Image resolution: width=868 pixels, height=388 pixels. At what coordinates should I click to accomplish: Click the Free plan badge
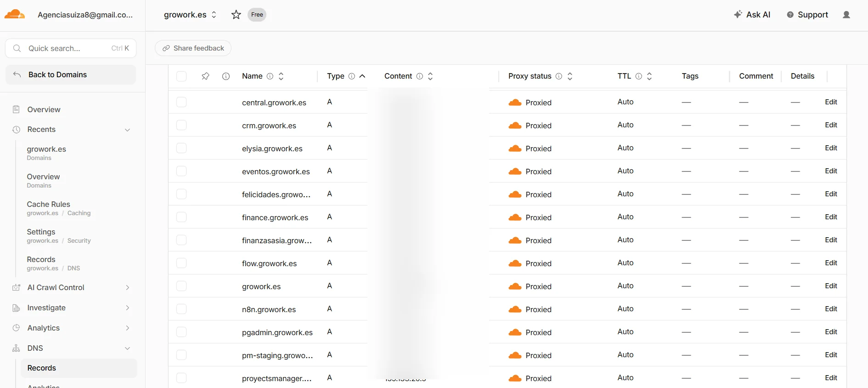257,15
